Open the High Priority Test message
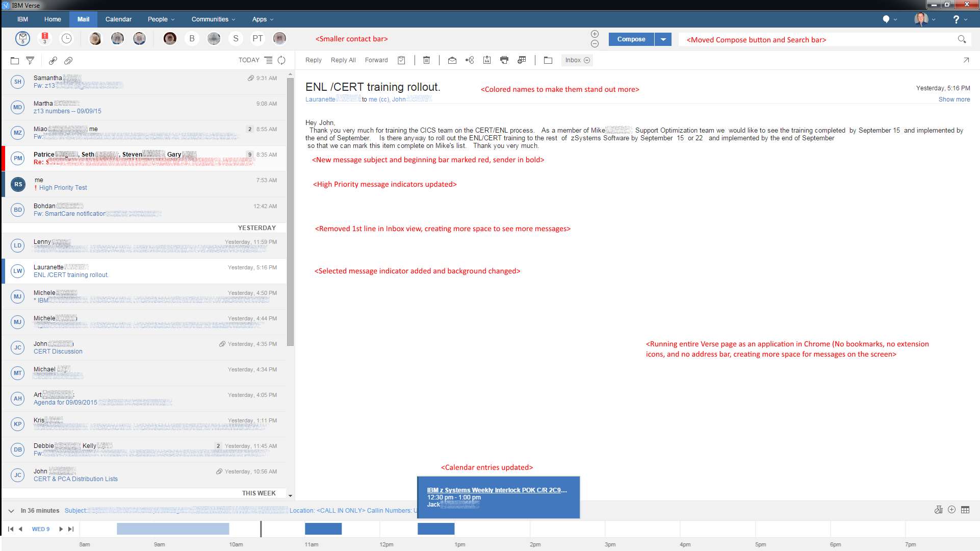 (144, 184)
